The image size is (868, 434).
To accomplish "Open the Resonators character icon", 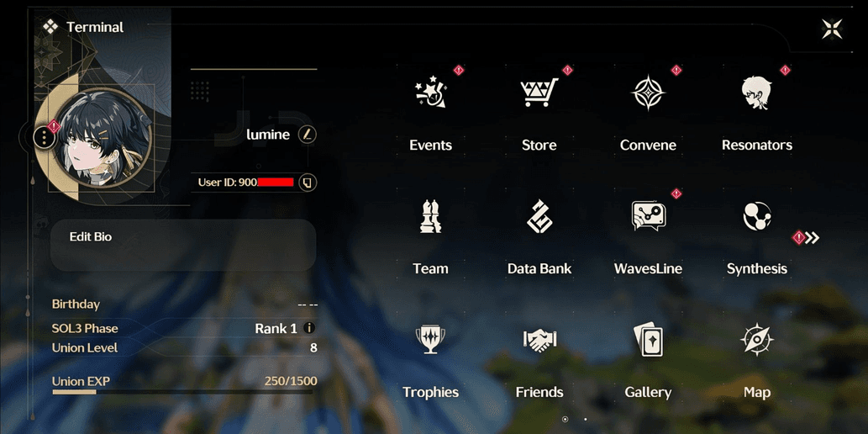I will point(756,93).
